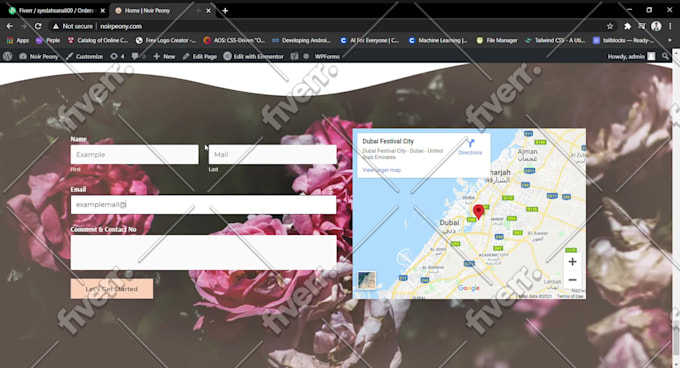This screenshot has width=680, height=368.
Task: Submit with Let's Get Started button
Action: tap(112, 289)
